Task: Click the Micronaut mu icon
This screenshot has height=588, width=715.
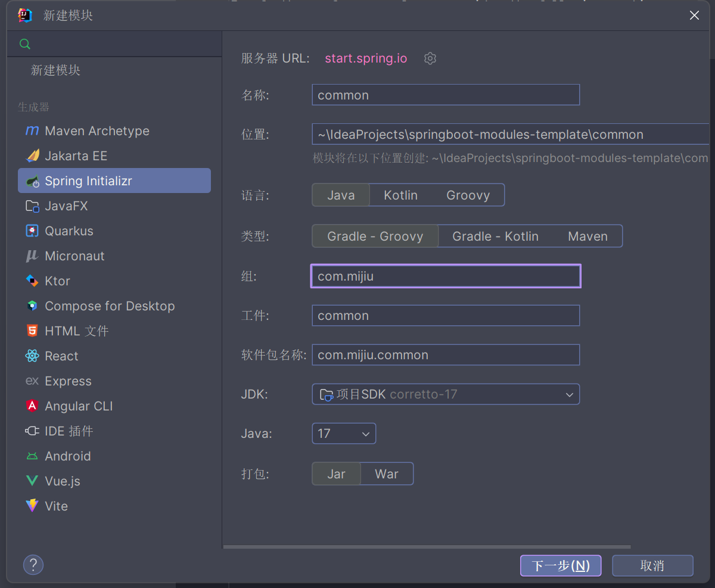Action: click(x=32, y=256)
